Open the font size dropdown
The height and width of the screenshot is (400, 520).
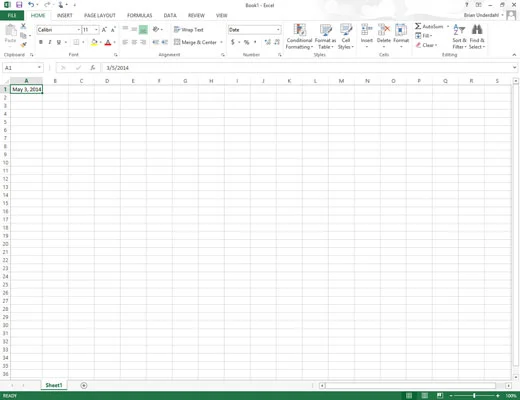(x=96, y=30)
